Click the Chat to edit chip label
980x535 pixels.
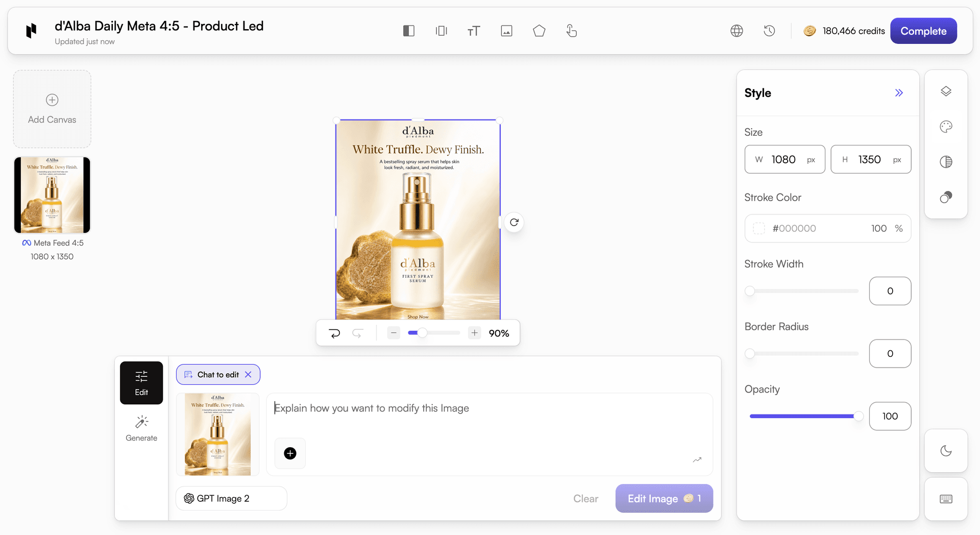click(x=218, y=375)
